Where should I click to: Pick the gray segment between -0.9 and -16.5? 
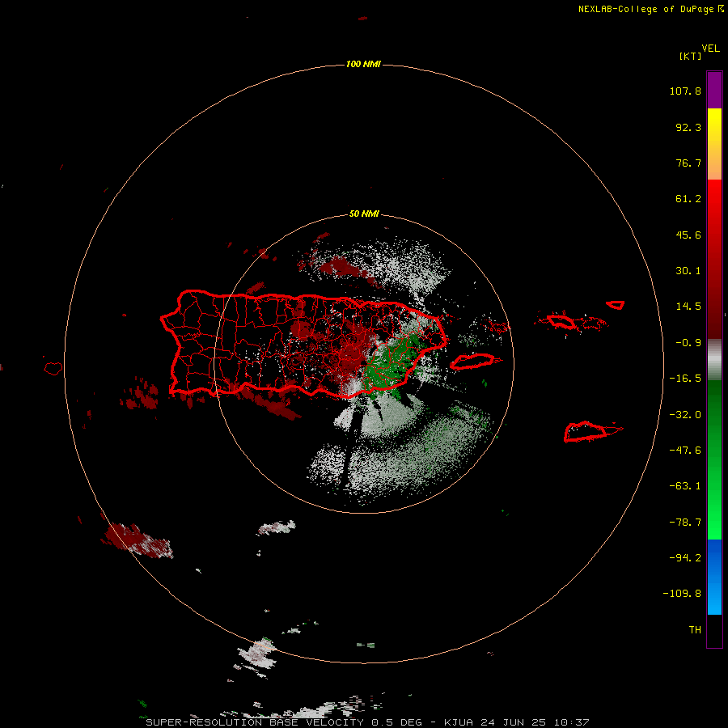point(714,360)
